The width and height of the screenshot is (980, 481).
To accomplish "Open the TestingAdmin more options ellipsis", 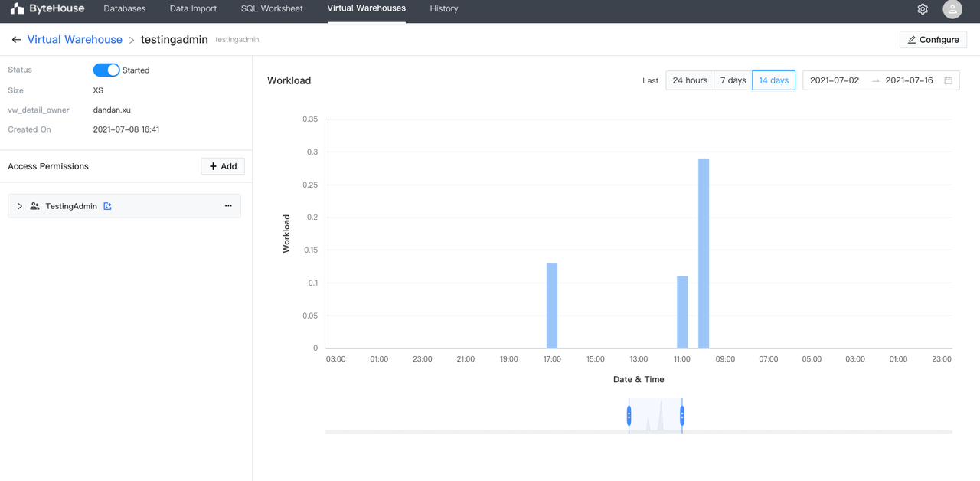I will click(228, 206).
